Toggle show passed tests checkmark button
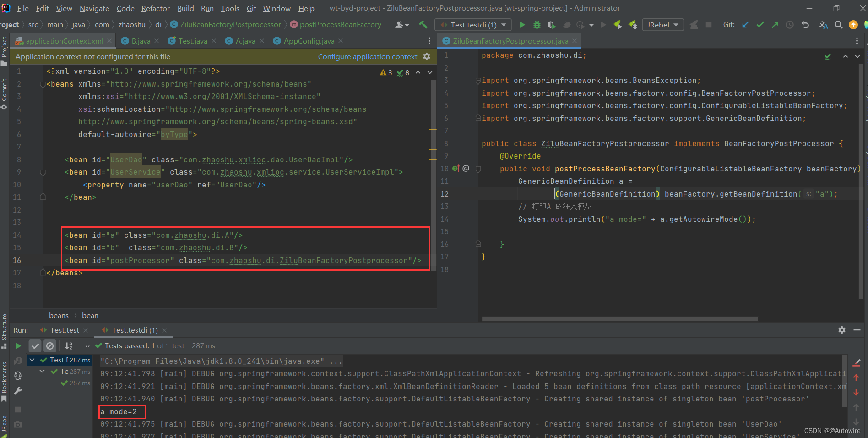868x438 pixels. click(35, 346)
